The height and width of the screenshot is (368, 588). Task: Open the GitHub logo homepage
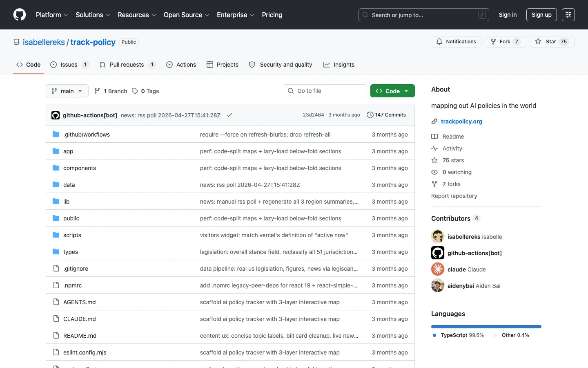click(x=20, y=15)
